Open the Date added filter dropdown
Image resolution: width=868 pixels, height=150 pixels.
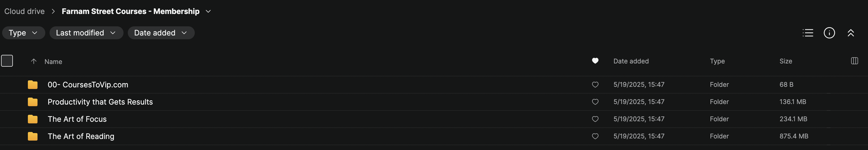(x=161, y=33)
